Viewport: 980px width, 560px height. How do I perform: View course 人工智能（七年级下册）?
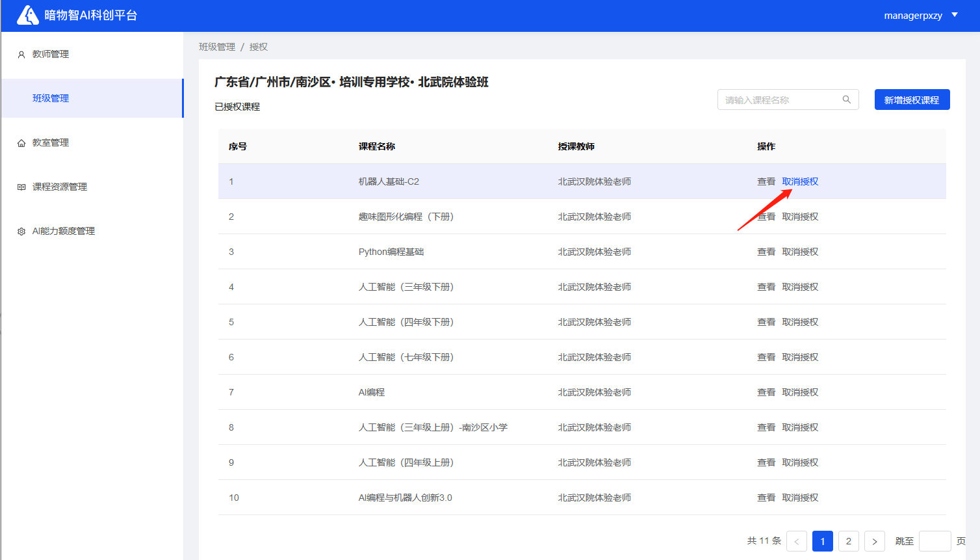766,357
